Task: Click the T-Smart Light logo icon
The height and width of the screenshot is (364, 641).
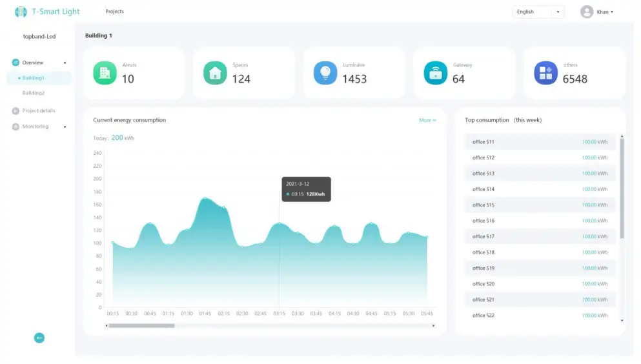Action: click(21, 12)
